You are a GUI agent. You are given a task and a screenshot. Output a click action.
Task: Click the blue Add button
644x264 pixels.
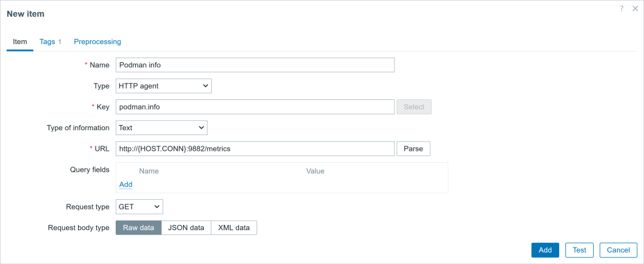545,250
